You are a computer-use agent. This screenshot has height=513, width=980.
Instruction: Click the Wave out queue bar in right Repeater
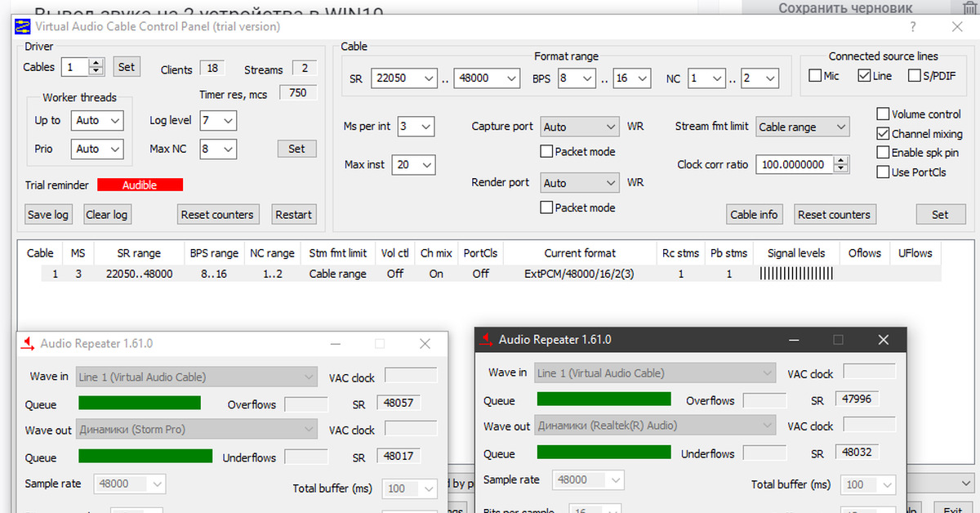[604, 452]
